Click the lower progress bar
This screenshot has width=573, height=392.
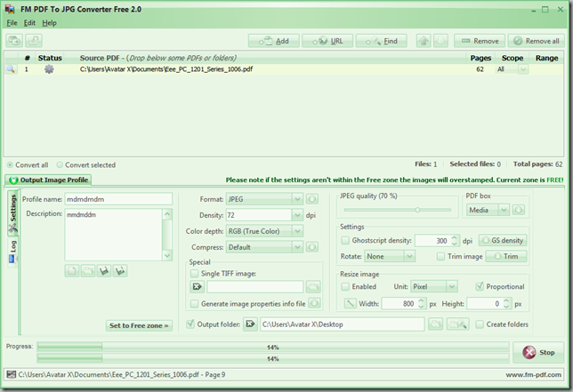273,358
